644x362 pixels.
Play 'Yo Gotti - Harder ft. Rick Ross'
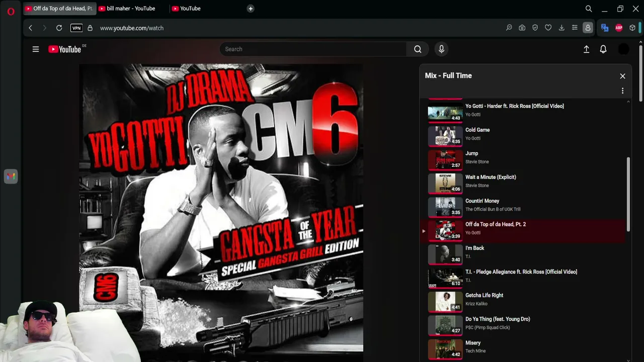tap(523, 110)
